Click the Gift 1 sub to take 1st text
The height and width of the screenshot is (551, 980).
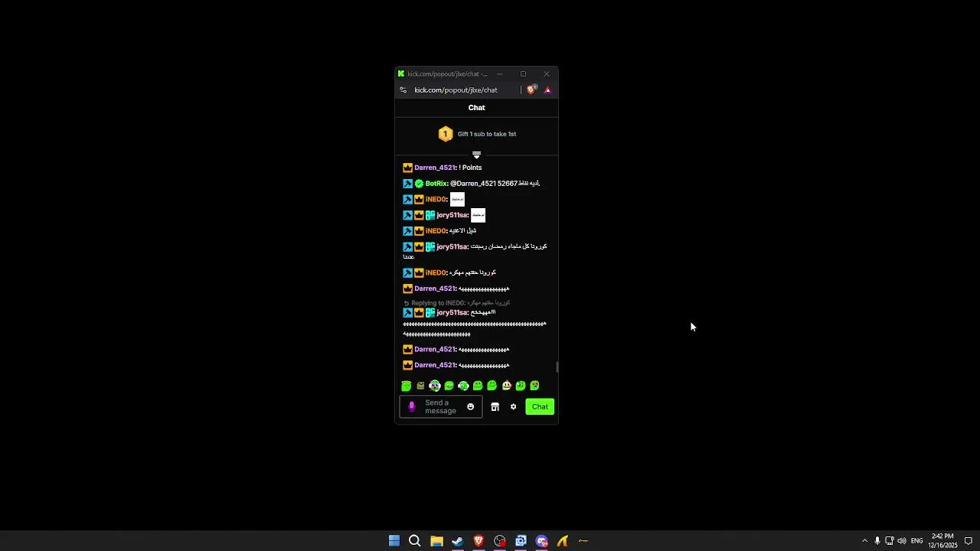coord(487,134)
